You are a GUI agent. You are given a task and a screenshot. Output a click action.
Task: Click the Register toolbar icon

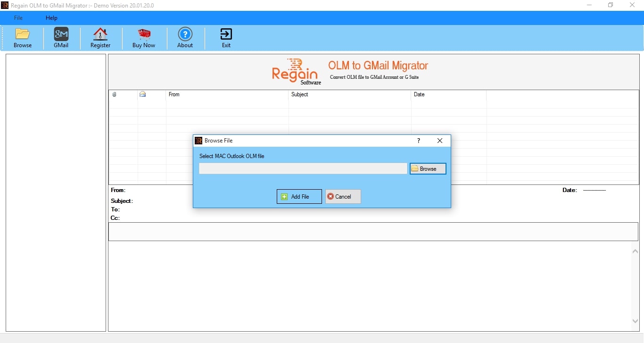100,38
